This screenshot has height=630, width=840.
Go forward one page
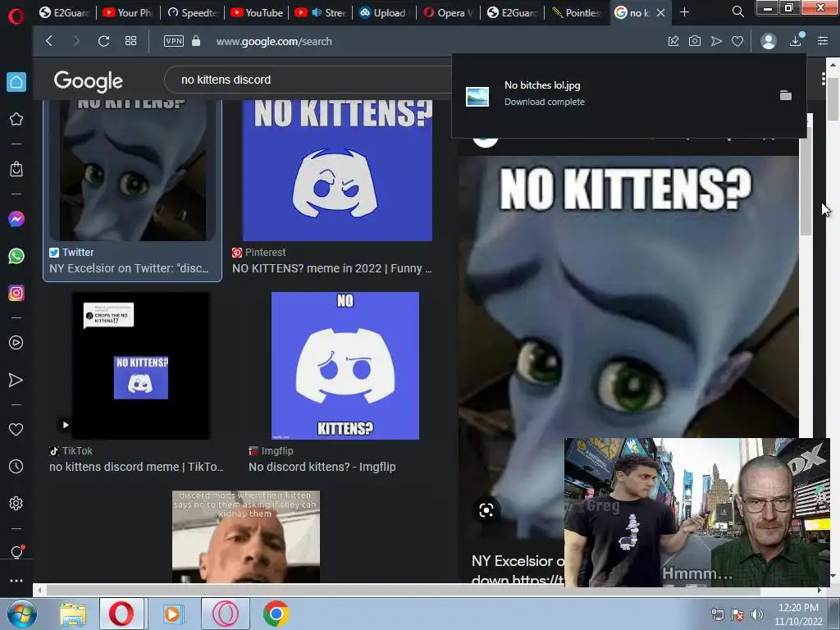(x=76, y=41)
